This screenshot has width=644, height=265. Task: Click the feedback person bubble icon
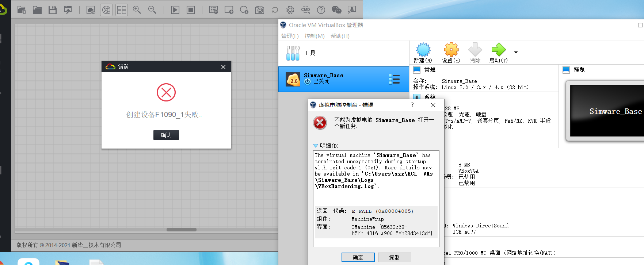352,10
